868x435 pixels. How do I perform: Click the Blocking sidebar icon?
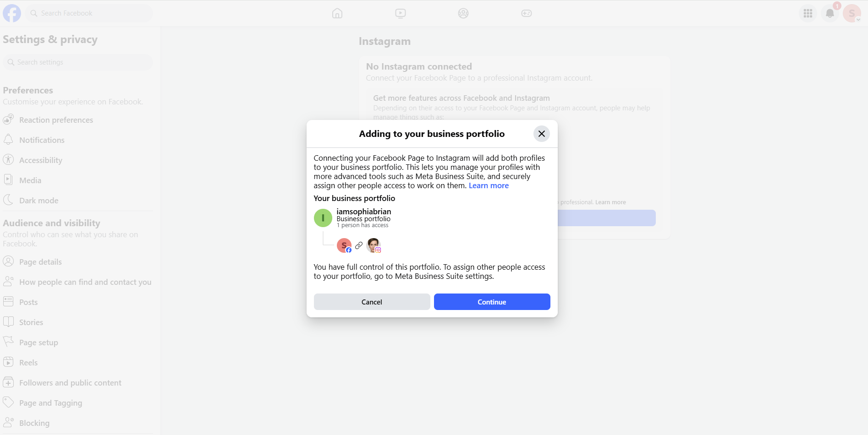[x=8, y=422]
